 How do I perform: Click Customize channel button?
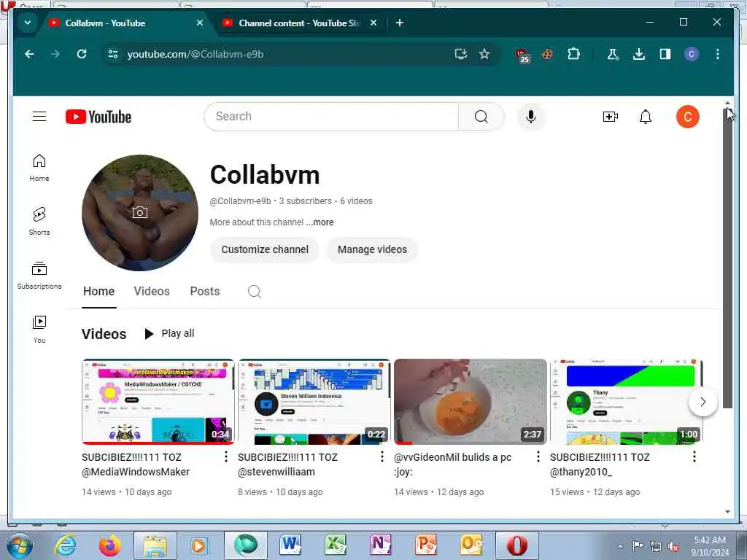265,249
